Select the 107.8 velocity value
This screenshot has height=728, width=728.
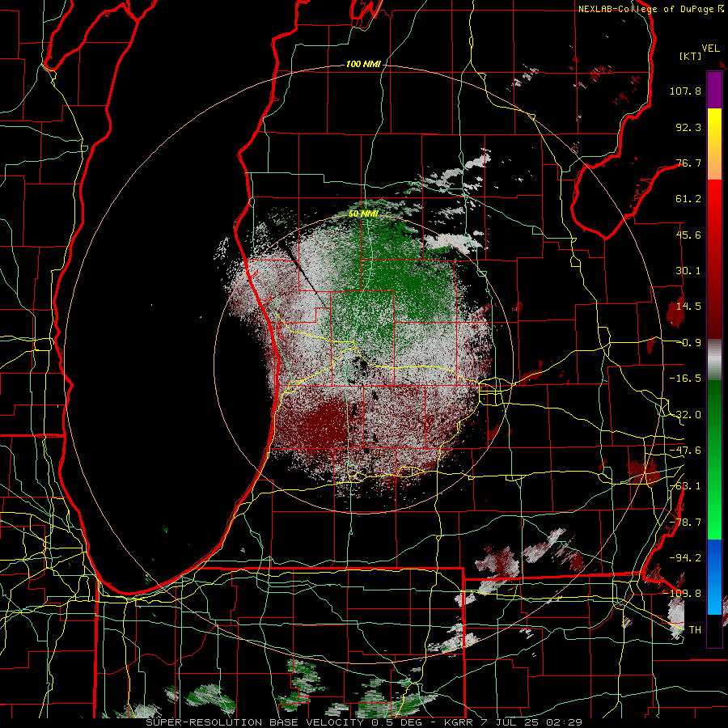[x=685, y=91]
